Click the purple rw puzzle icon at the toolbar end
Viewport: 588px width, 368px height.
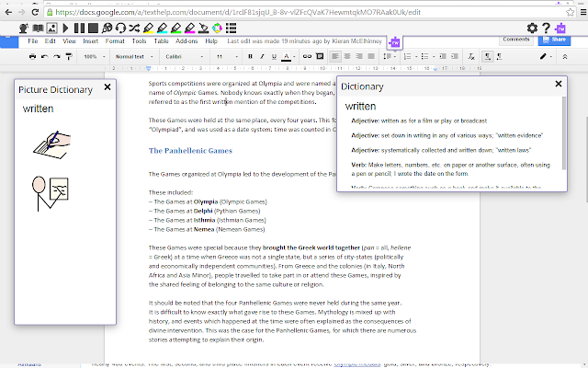coord(560,29)
